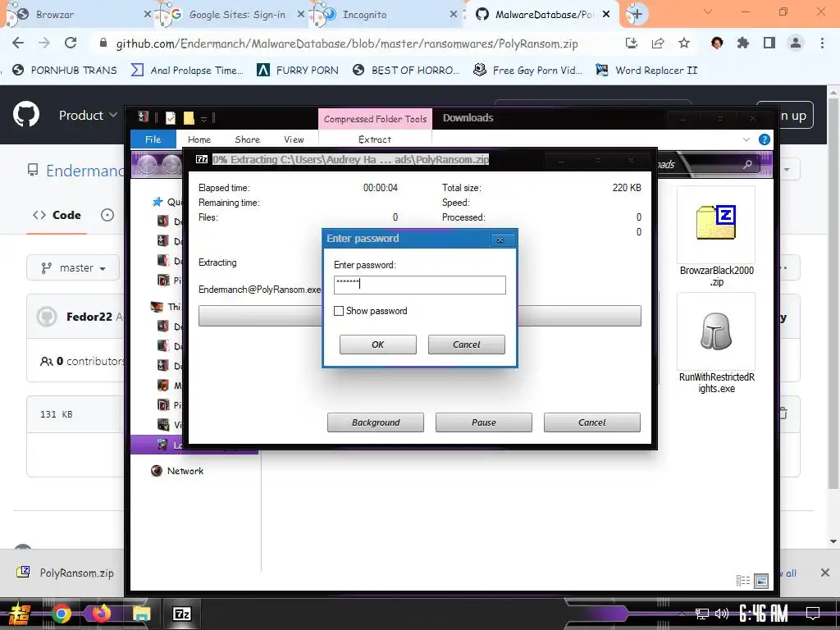Open the Windows Start button

20,614
